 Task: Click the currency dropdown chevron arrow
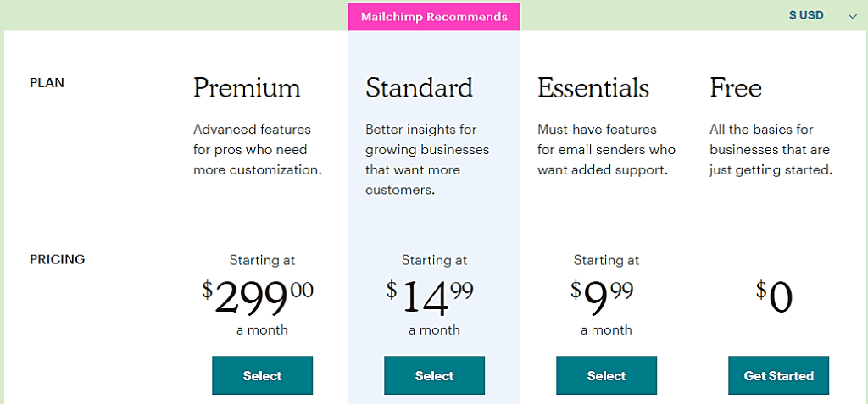tap(852, 16)
